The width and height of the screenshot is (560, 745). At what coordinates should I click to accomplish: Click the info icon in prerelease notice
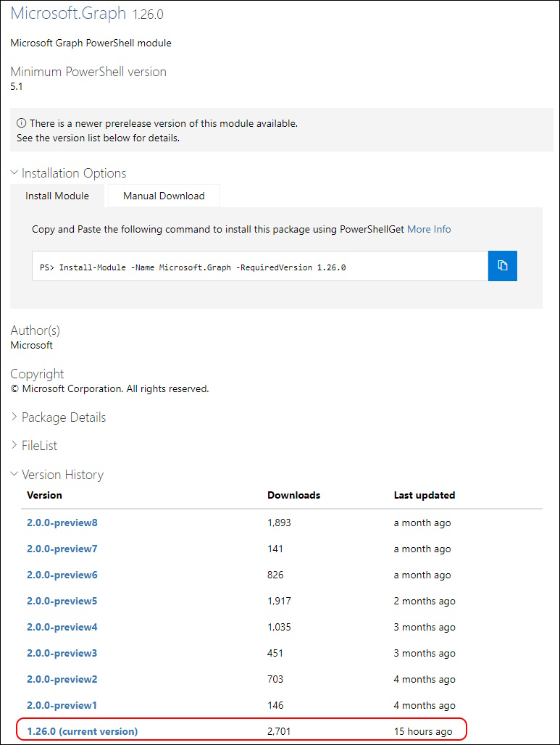[x=22, y=123]
